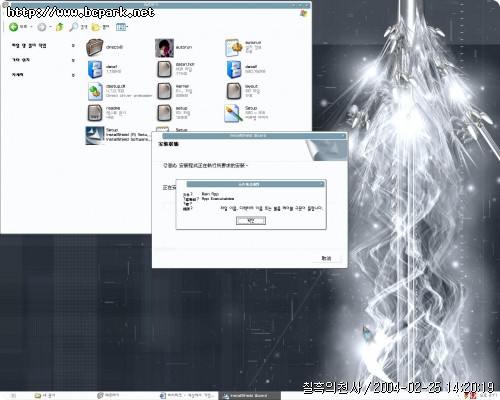Select the Setup InstallShield executable icon
Screen dimensions: 500x400
[95, 135]
